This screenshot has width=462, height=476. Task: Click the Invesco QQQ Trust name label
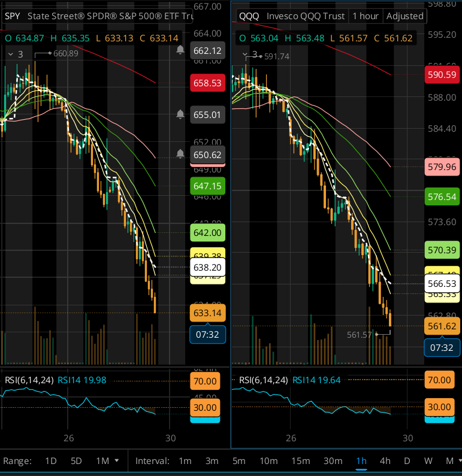coord(306,16)
